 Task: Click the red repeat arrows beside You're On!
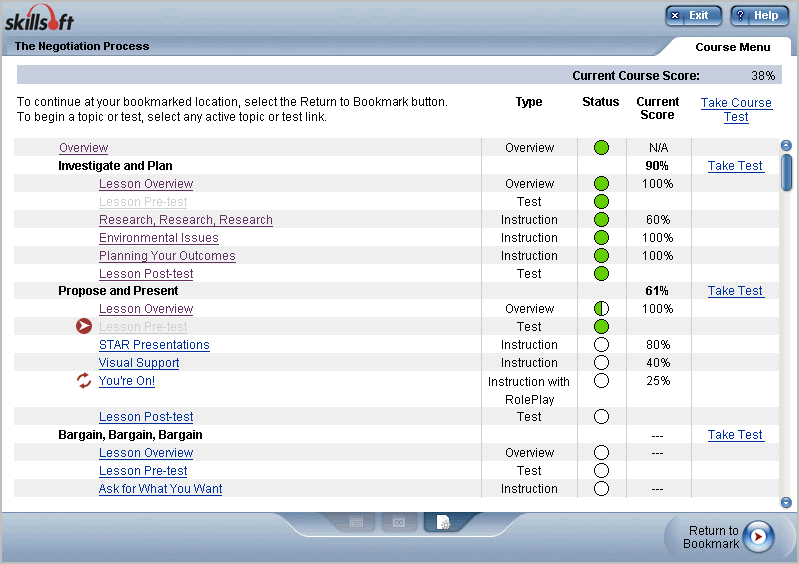[84, 381]
